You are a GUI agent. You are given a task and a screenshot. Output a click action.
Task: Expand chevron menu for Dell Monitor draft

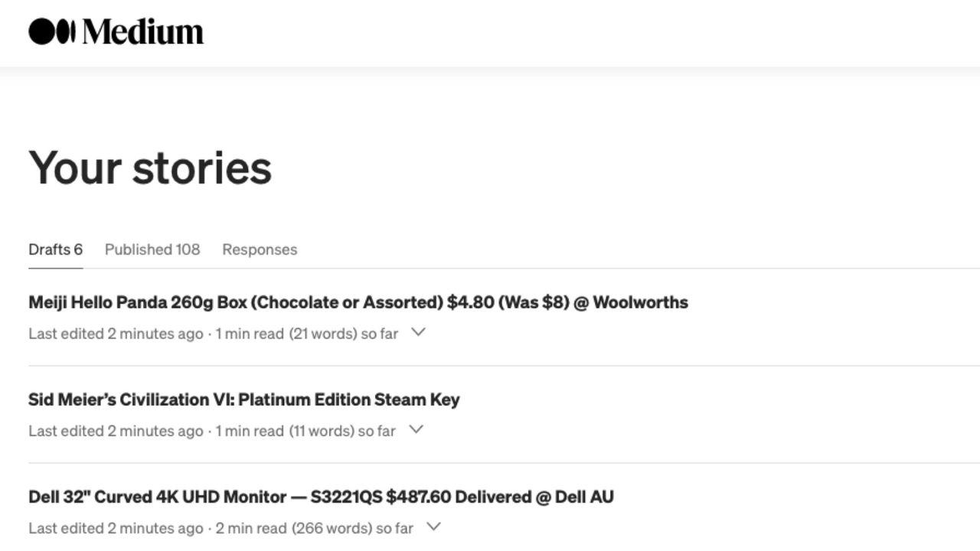point(433,527)
